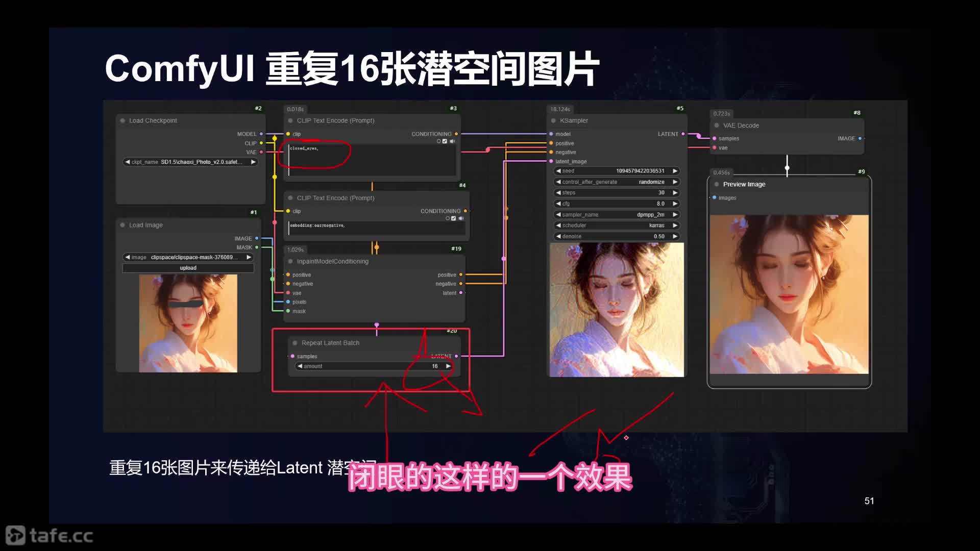
Task: Click the right arrow of ckpt_name
Action: click(x=253, y=162)
